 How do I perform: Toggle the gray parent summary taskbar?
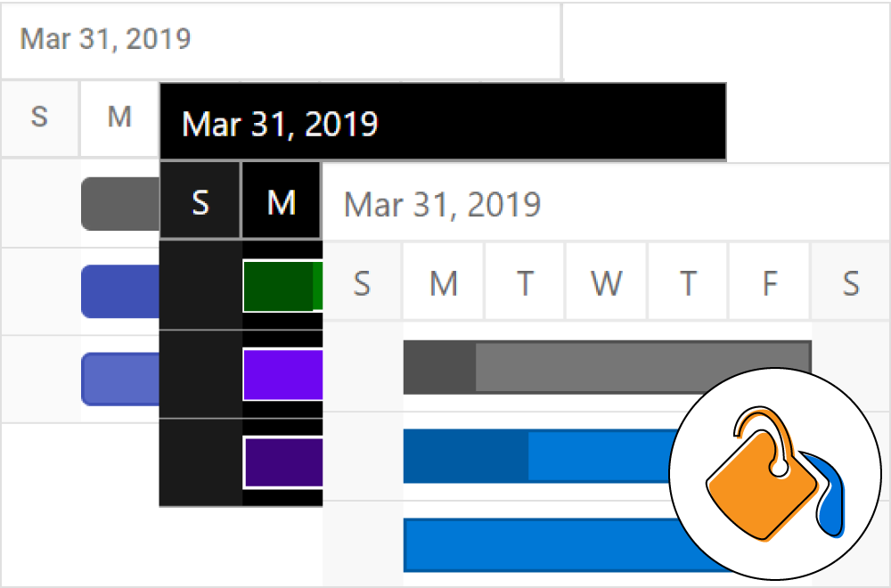pyautogui.click(x=606, y=367)
